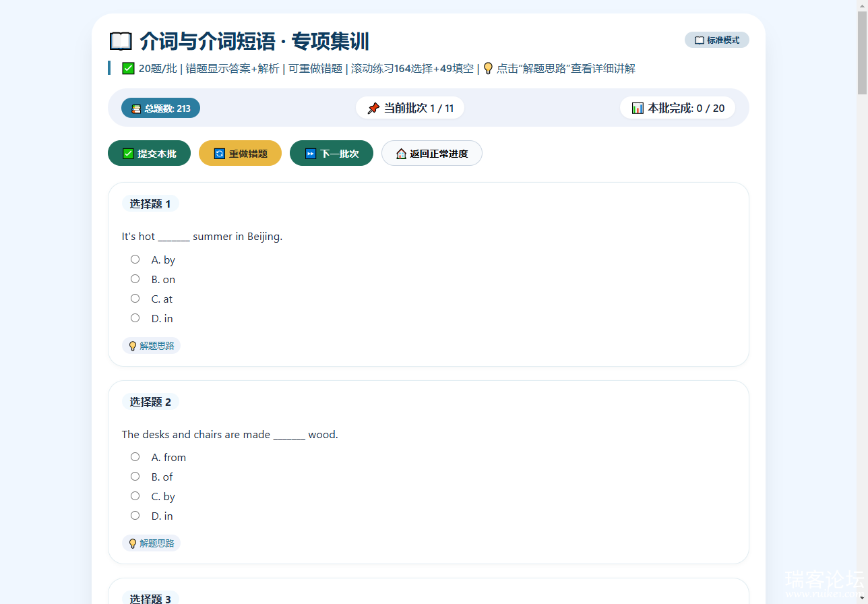Click 重做错题 to redo wrong questions
The height and width of the screenshot is (604, 868).
coord(240,153)
